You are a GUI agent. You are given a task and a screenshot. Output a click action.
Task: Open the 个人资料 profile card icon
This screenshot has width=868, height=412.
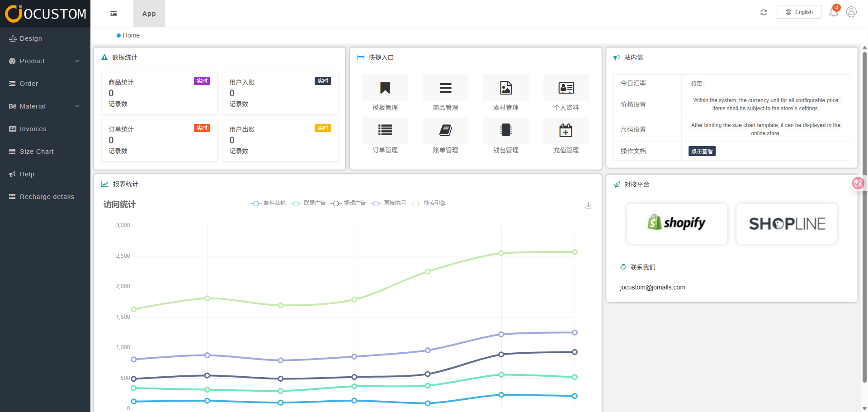tap(566, 88)
